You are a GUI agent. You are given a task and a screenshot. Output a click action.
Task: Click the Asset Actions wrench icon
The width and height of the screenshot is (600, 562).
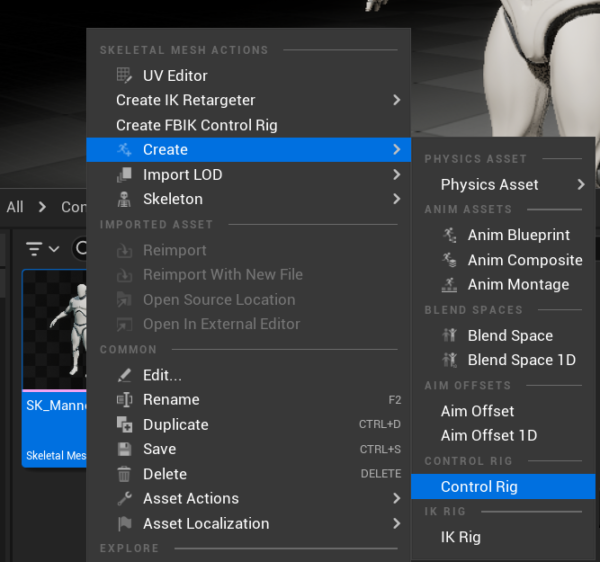pyautogui.click(x=124, y=498)
